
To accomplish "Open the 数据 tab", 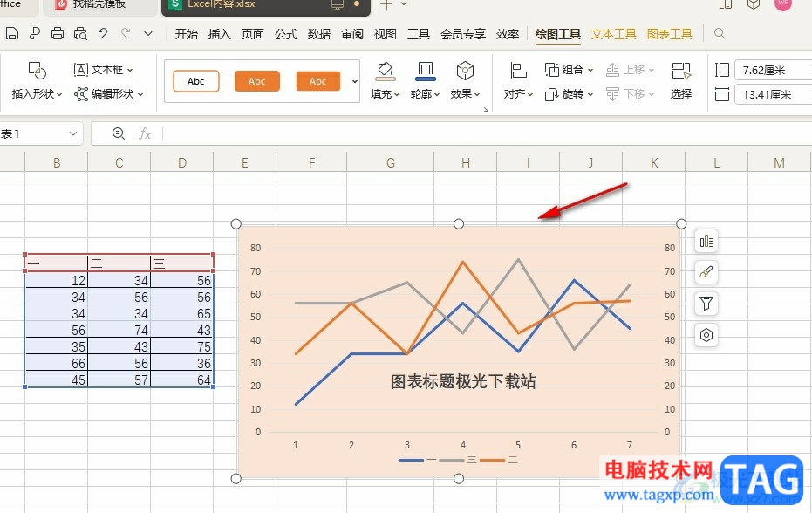I will (x=319, y=34).
